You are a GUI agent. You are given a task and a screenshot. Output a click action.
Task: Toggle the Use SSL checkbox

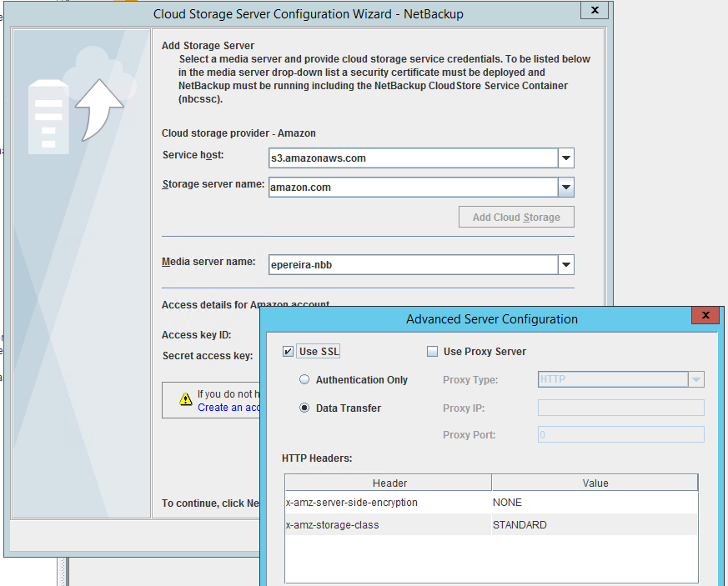[288, 351]
